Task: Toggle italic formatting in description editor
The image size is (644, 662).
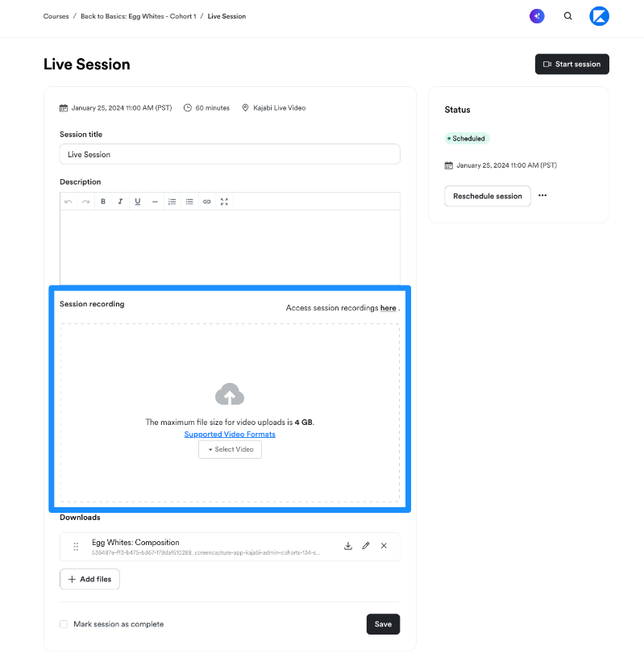Action: click(120, 202)
